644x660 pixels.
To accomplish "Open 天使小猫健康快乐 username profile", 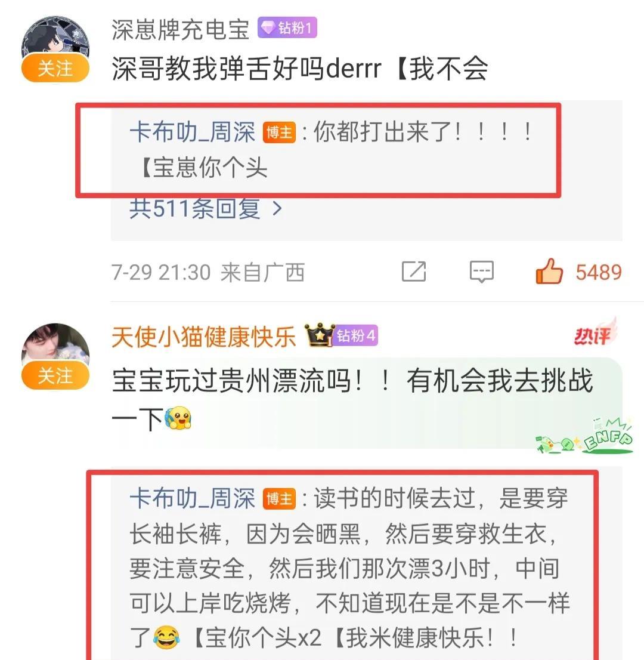I will point(203,337).
